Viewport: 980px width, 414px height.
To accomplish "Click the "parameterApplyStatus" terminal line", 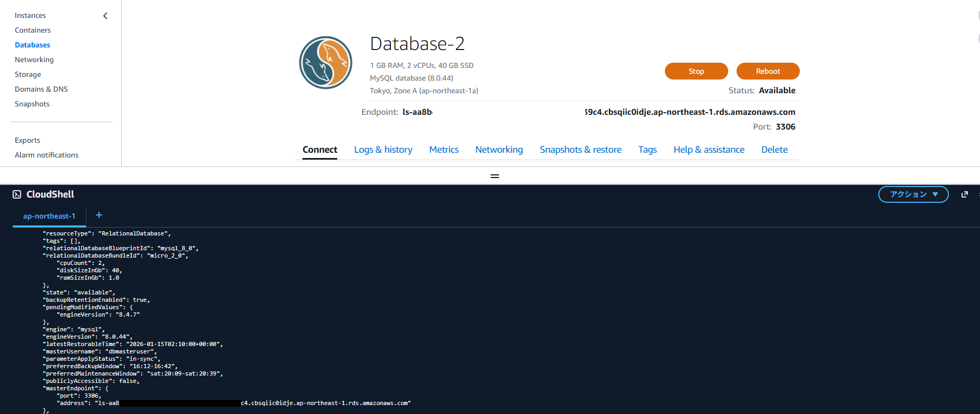I will 102,359.
